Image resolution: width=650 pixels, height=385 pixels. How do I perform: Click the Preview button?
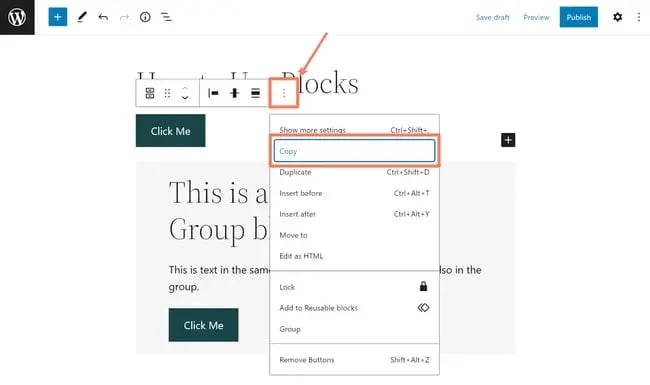[x=536, y=17]
